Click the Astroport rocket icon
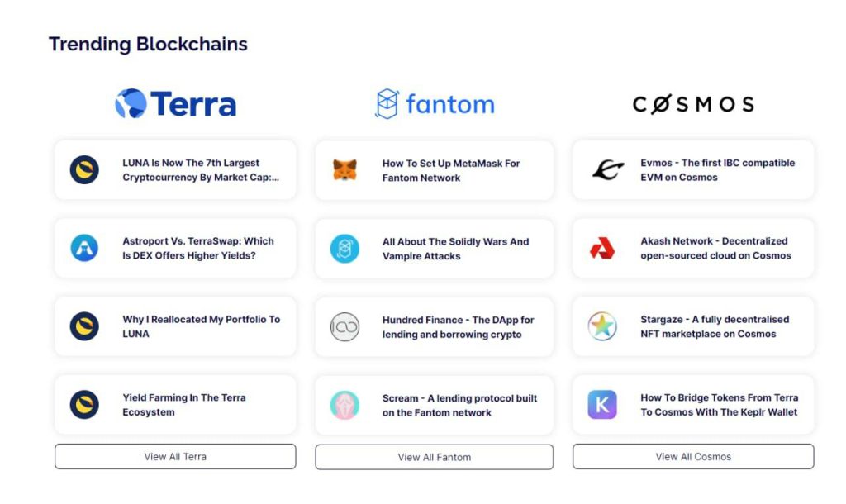Image resolution: width=846 pixels, height=504 pixels. (85, 248)
